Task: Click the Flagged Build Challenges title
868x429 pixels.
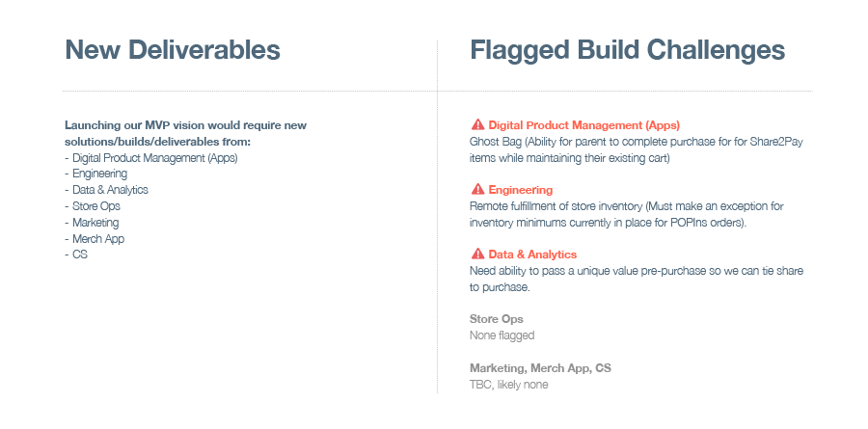Action: 627,50
